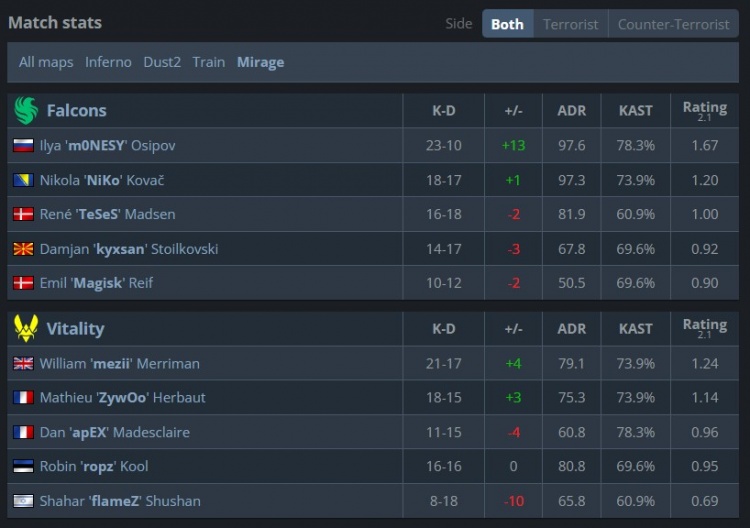750x528 pixels.
Task: Switch side filter to Terrorist
Action: (x=570, y=24)
